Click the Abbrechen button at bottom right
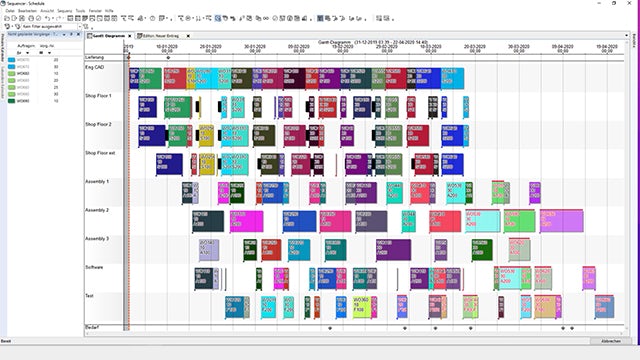 coord(611,341)
